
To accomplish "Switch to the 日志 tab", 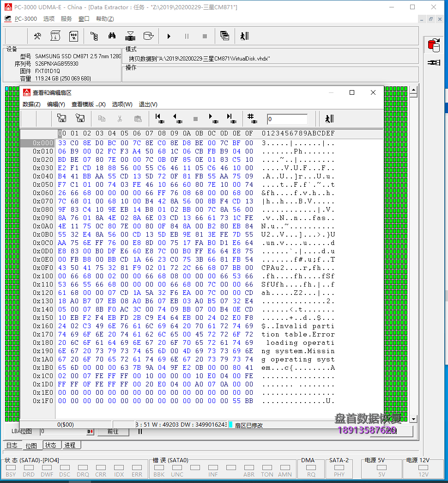I will tap(12, 445).
